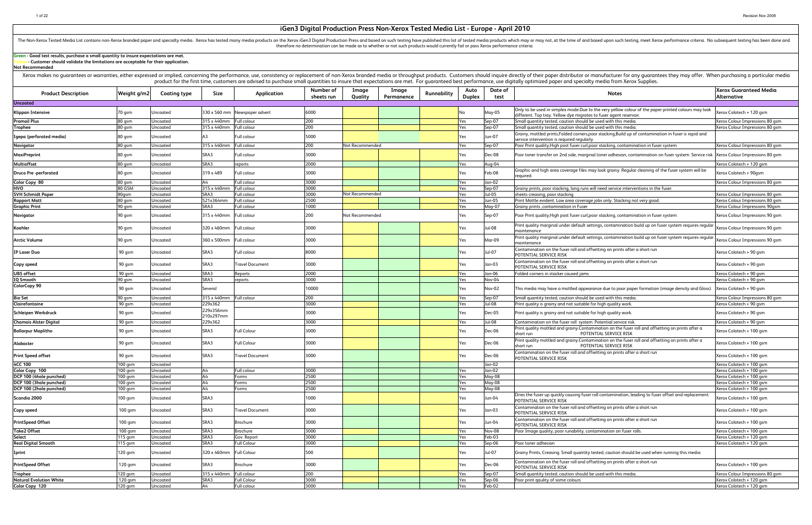
Task: Select the 'Auto Duplex' column header
Action: [471, 94]
